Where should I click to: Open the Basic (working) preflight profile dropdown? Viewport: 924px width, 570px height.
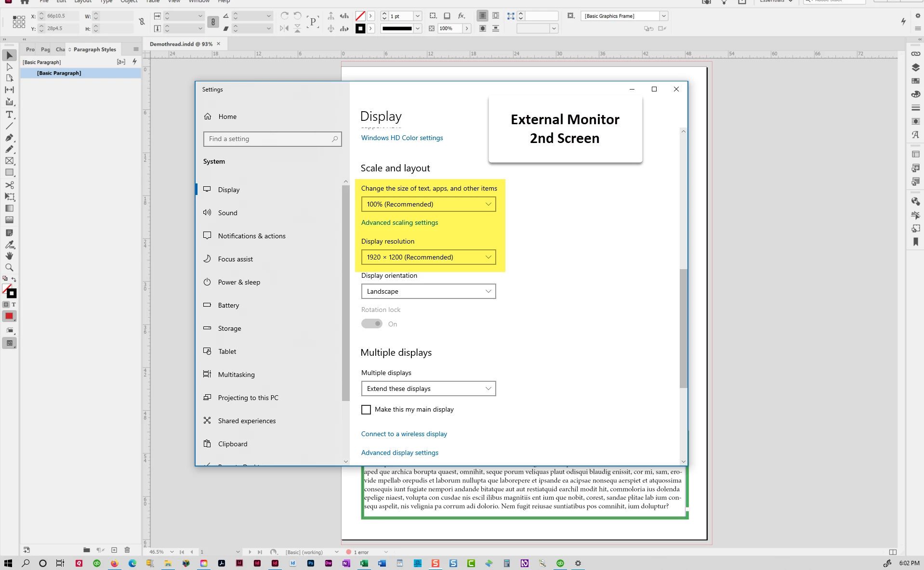336,552
